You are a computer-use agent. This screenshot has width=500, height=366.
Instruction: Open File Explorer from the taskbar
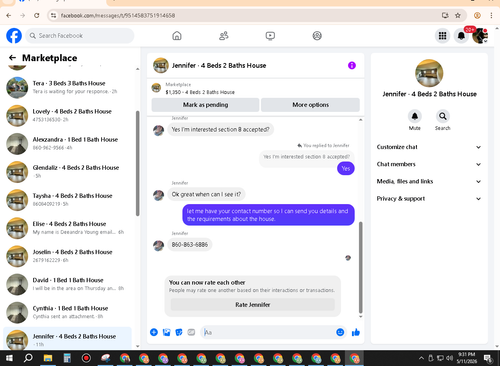(x=48, y=358)
